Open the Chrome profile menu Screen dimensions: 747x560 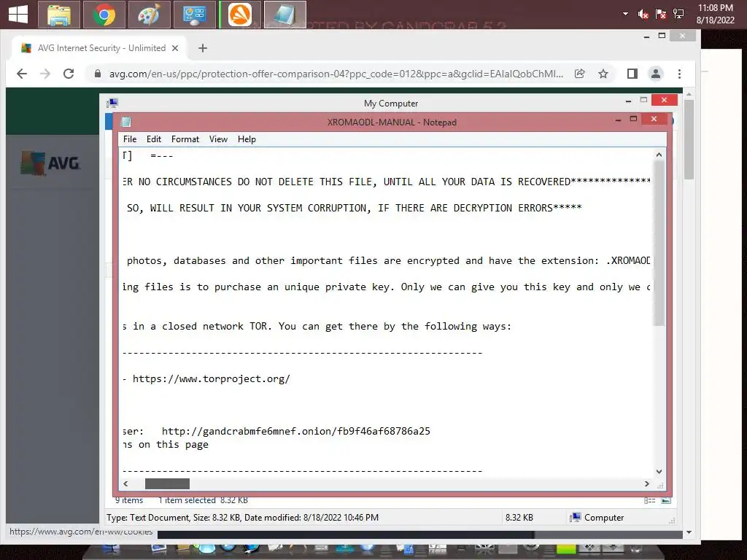tap(656, 74)
